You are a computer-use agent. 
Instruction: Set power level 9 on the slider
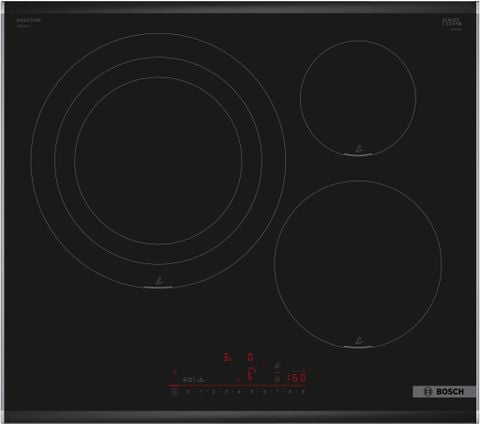click(303, 392)
